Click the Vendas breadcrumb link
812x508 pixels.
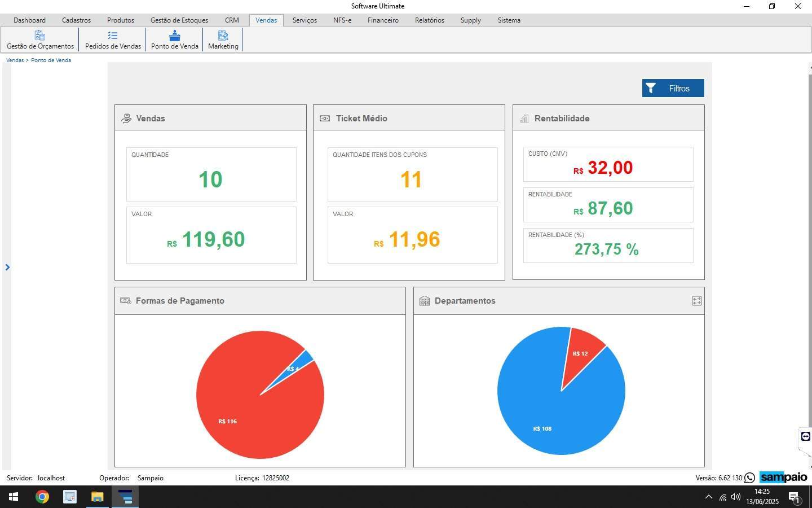point(15,60)
